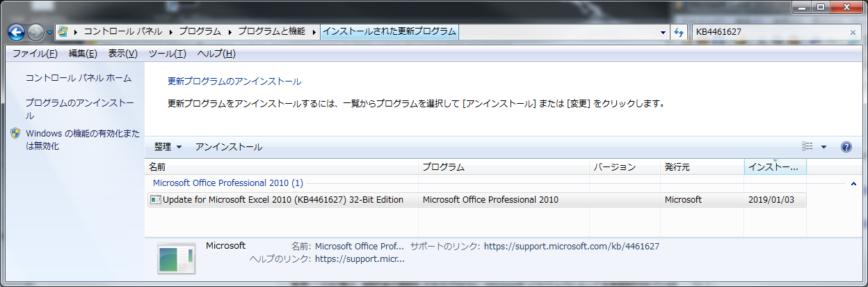Viewport: 868px width, 287px height.
Task: Collapse the Microsoft Office Professional 2010 group arrow
Action: [853, 183]
